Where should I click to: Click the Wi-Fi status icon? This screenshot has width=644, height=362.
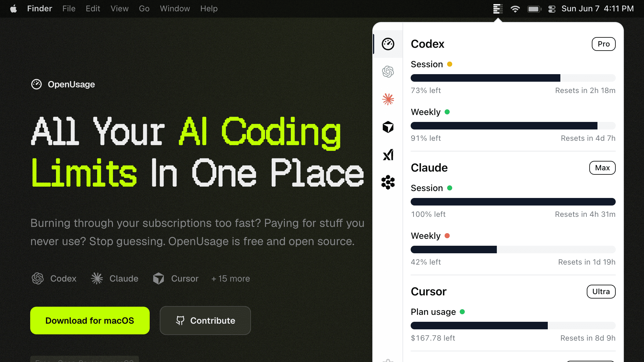[515, 9]
